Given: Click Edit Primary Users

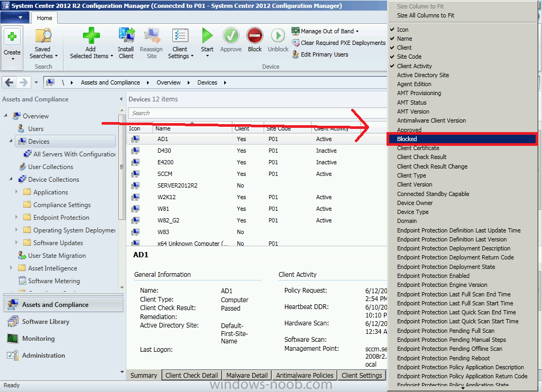Looking at the screenshot, I should (x=320, y=54).
